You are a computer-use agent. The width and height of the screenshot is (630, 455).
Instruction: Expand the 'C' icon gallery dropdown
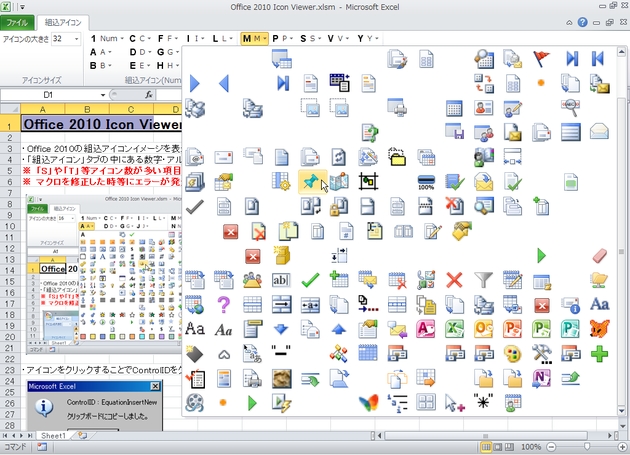pyautogui.click(x=140, y=39)
